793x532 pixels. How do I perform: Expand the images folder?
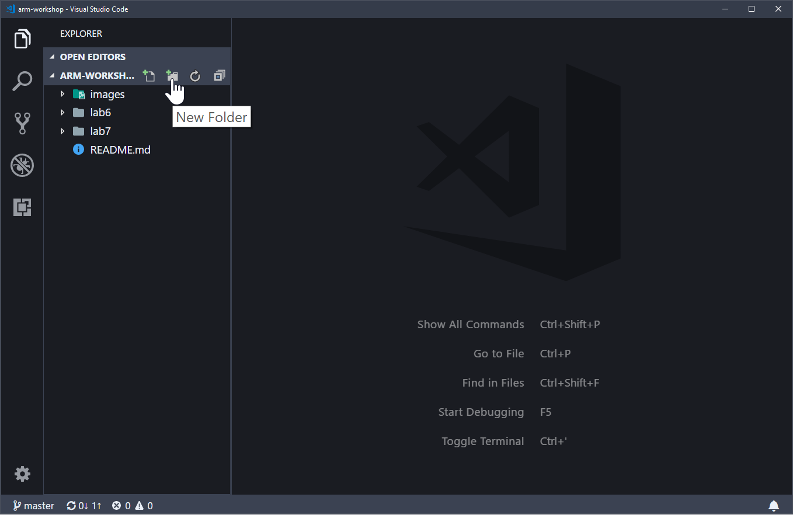(107, 94)
